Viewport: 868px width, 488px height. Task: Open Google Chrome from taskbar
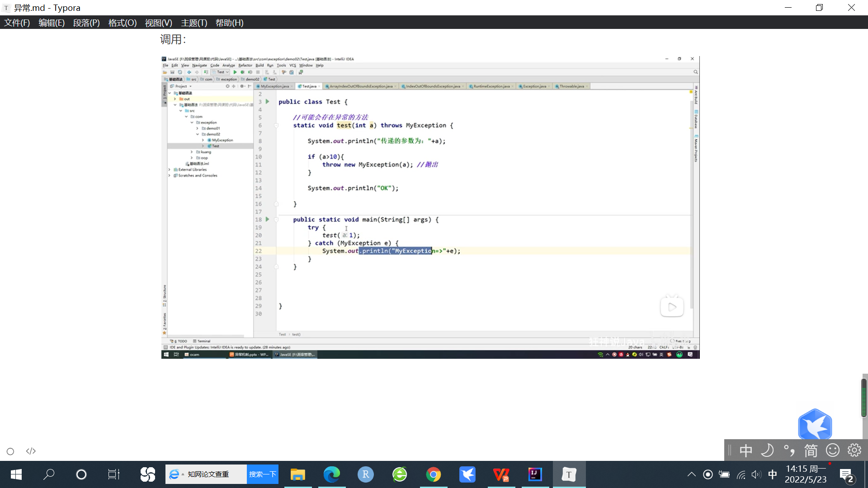434,474
